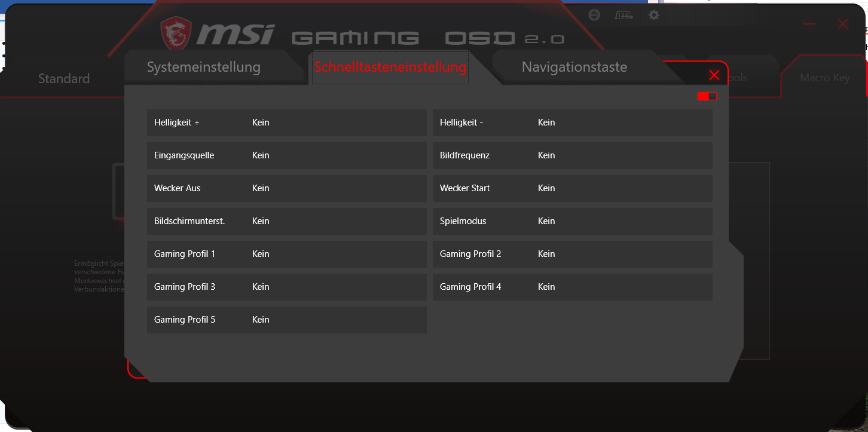Screen dimensions: 868x432
Task: Assign a shortcut to Bildfrequenz
Action: coord(573,155)
